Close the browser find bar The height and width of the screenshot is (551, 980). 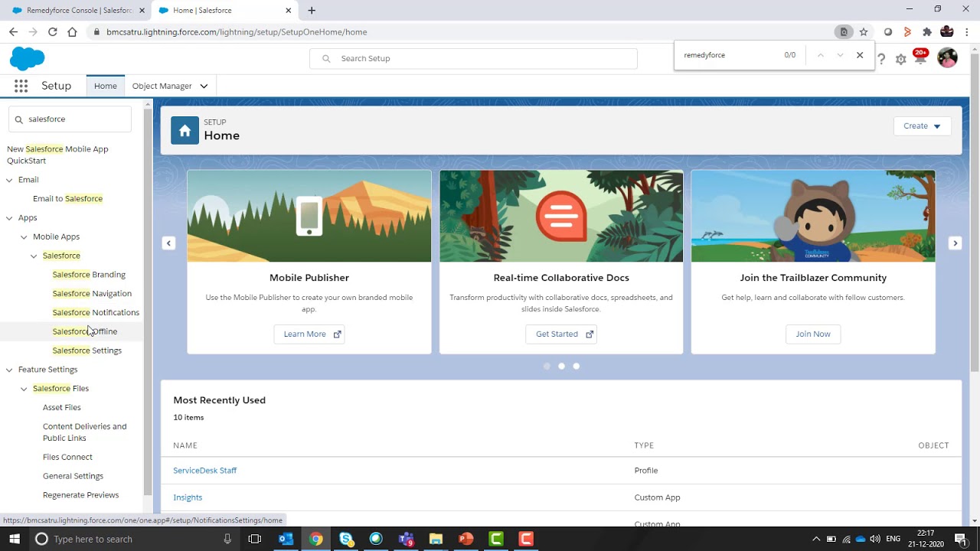coord(860,55)
